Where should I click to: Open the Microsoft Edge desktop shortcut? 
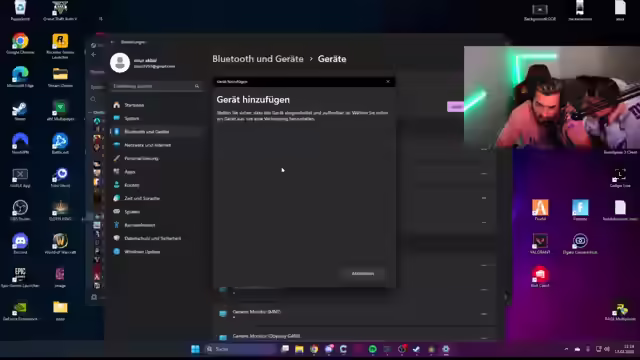coord(20,77)
